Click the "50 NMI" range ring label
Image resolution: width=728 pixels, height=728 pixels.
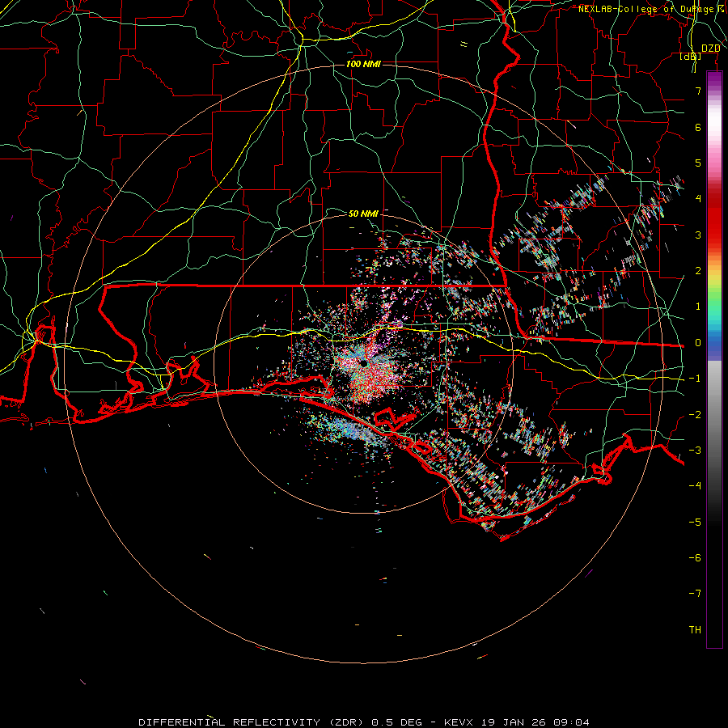pyautogui.click(x=363, y=214)
